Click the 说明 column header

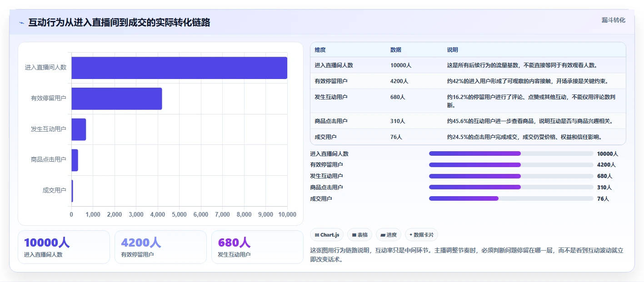coord(453,50)
